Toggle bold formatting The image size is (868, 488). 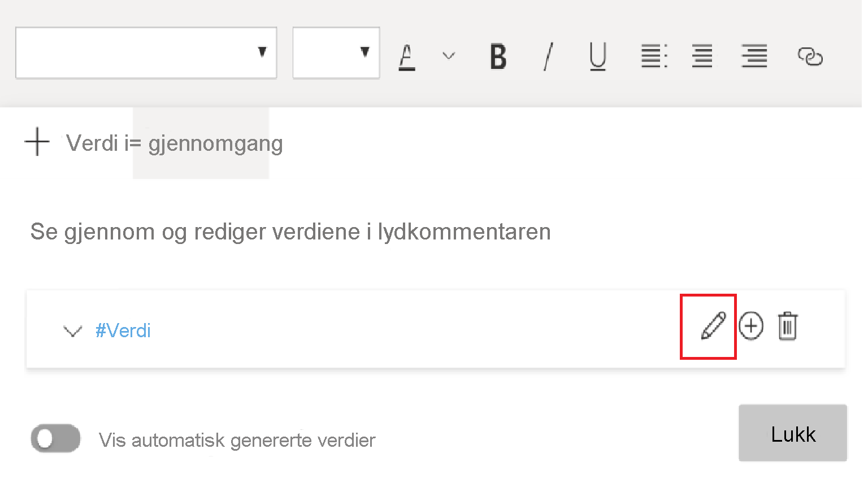click(498, 56)
